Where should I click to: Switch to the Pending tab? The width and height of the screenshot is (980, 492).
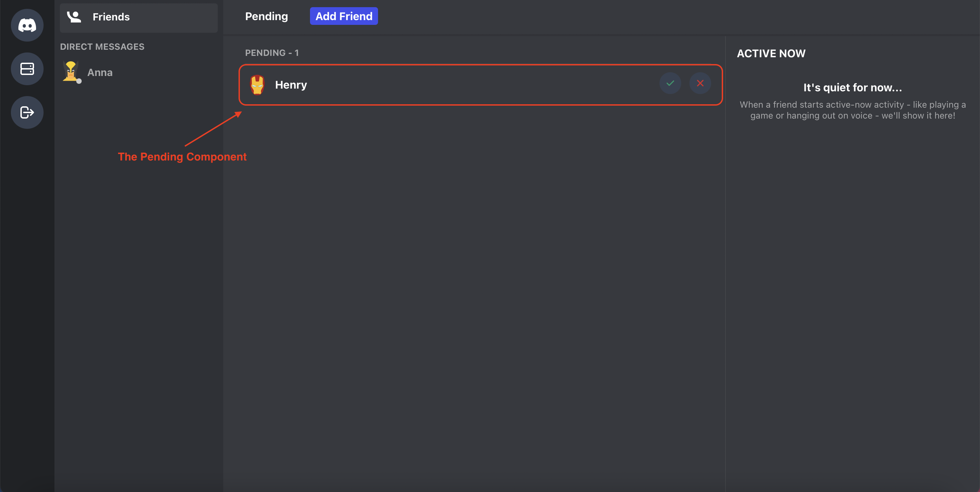coord(266,16)
